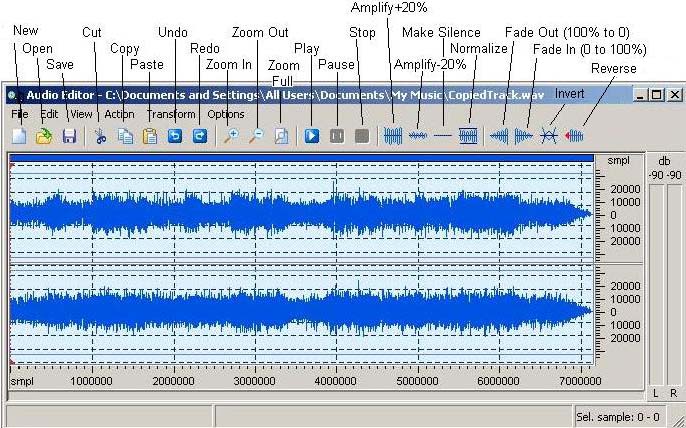Open the Transform menu
Screen dimensions: 686x428
(171, 114)
